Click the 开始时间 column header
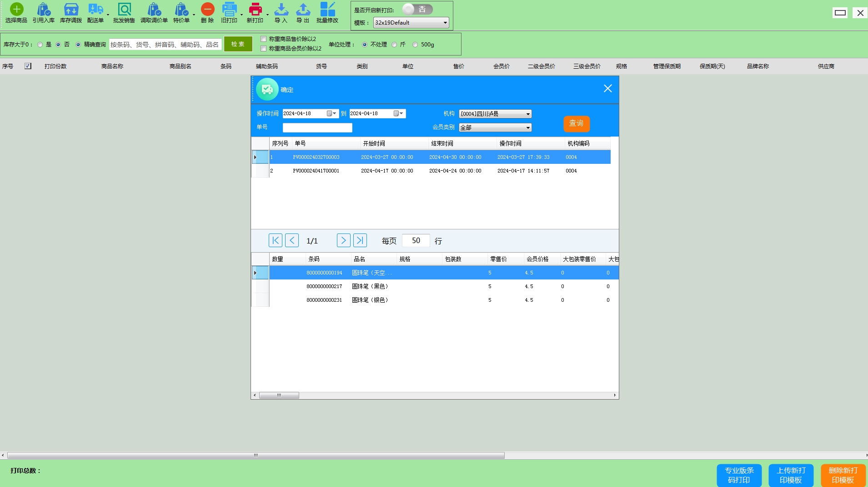The height and width of the screenshot is (487, 868). pyautogui.click(x=374, y=143)
